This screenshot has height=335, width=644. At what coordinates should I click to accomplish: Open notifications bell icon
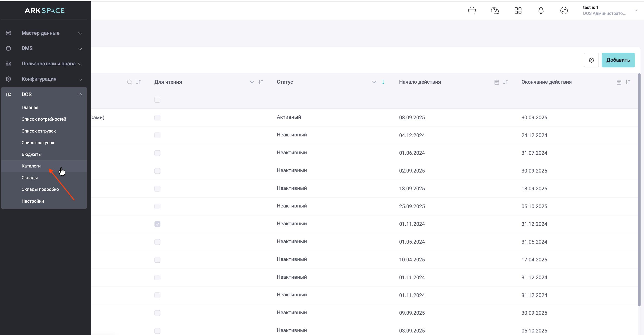541,11
